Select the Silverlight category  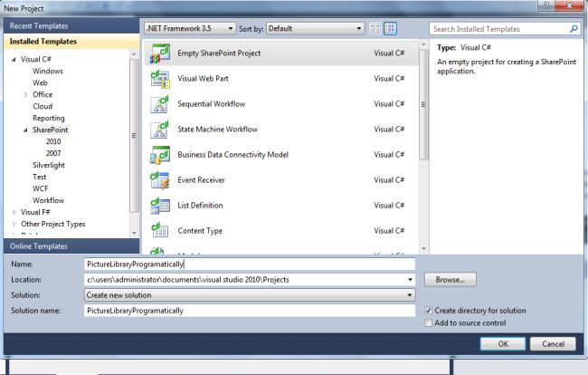click(x=49, y=165)
